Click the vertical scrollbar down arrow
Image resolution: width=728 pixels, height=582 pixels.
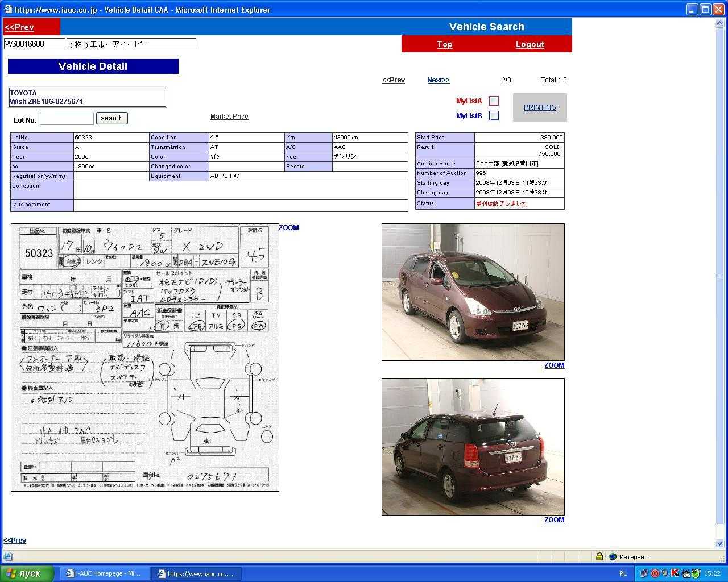720,544
